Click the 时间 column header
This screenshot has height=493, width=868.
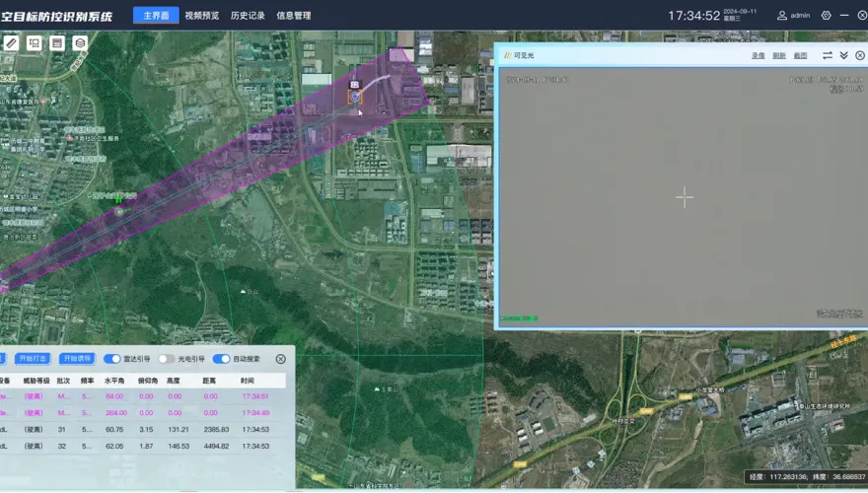248,381
